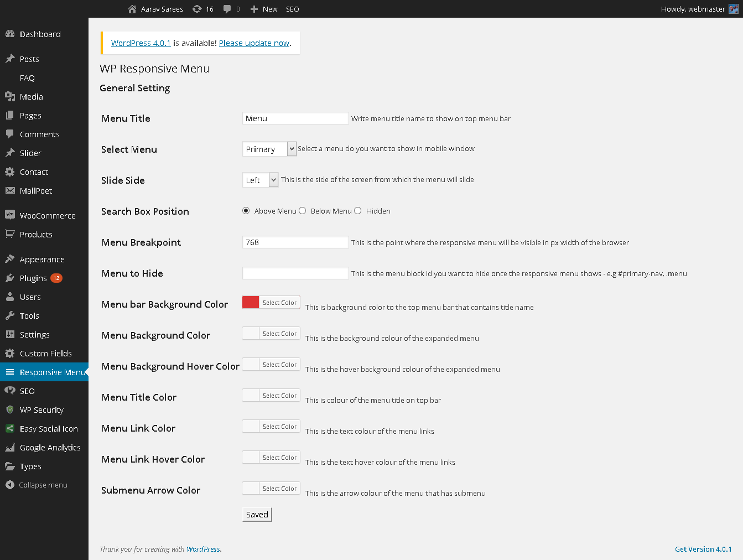This screenshot has width=743, height=560.
Task: Click the Collapse menu arrow icon
Action: (x=10, y=485)
